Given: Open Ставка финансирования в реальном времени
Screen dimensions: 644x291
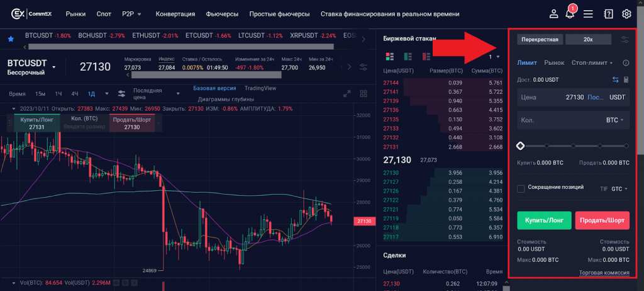Looking at the screenshot, I should point(390,14).
